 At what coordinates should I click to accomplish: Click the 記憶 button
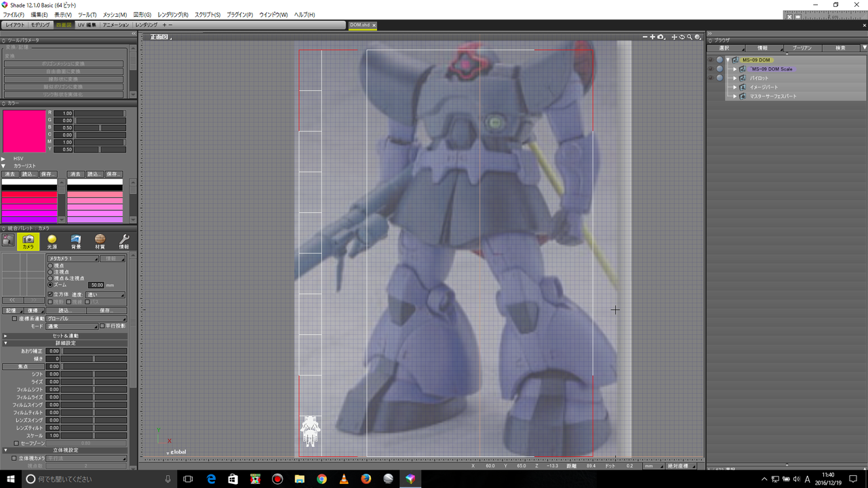pyautogui.click(x=12, y=310)
